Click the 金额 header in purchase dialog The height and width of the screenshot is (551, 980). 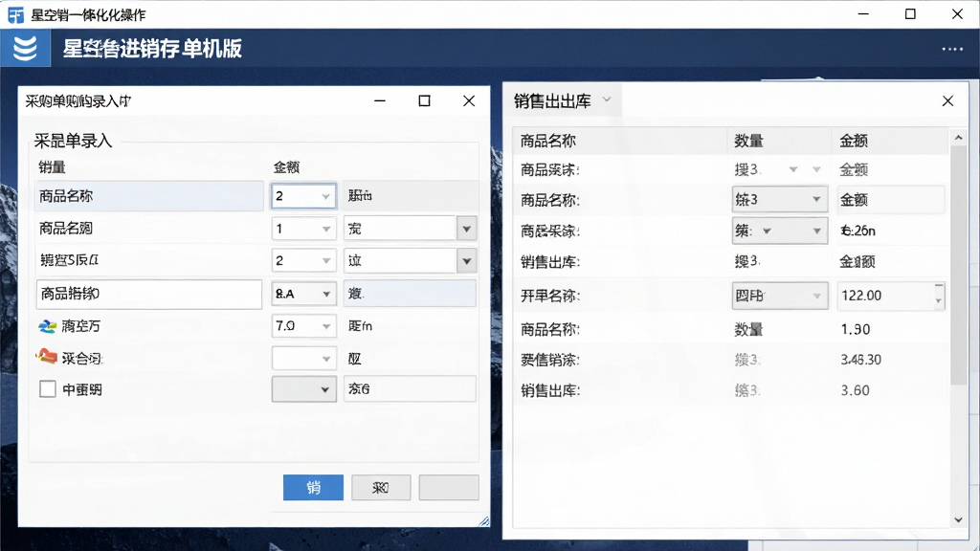[x=286, y=167]
